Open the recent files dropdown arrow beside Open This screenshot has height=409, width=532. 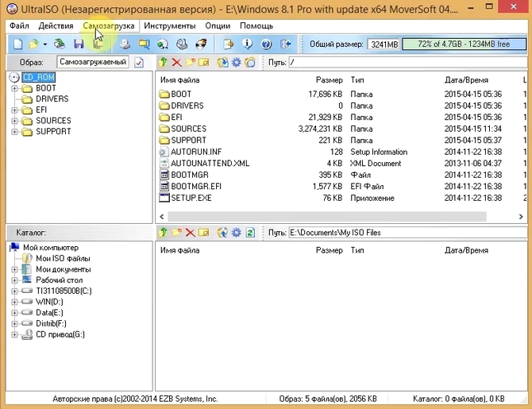[44, 44]
